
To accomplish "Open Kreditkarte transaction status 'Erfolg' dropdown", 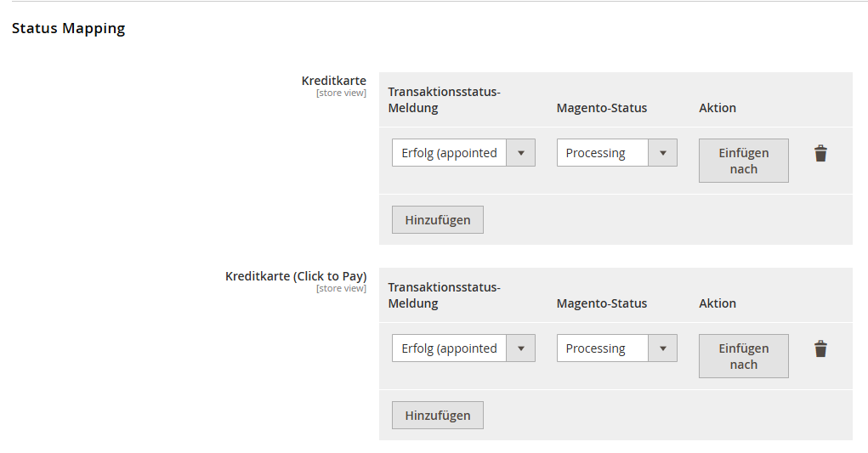I will point(463,153).
